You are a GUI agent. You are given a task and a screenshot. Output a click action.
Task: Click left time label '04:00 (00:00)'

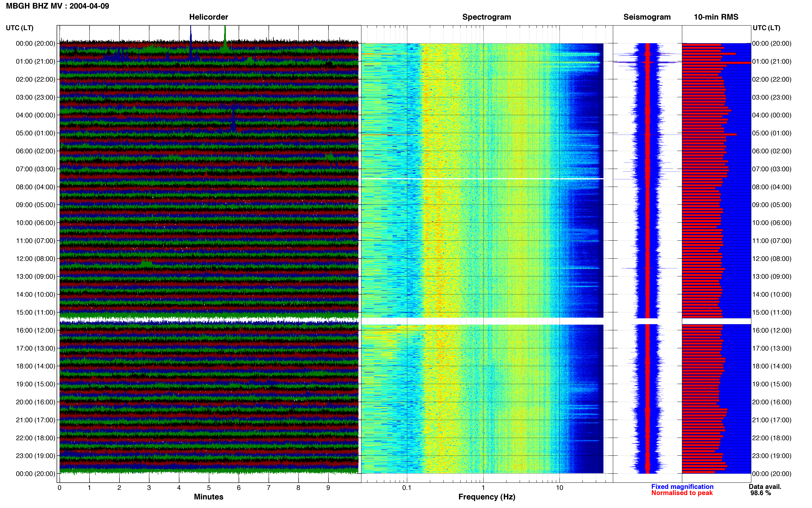point(36,115)
